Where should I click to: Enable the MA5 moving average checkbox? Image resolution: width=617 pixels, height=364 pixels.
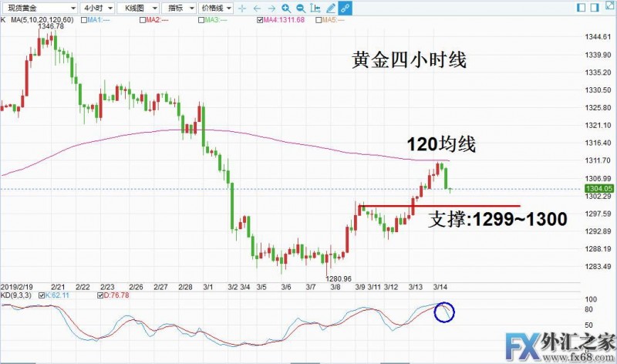(x=319, y=20)
